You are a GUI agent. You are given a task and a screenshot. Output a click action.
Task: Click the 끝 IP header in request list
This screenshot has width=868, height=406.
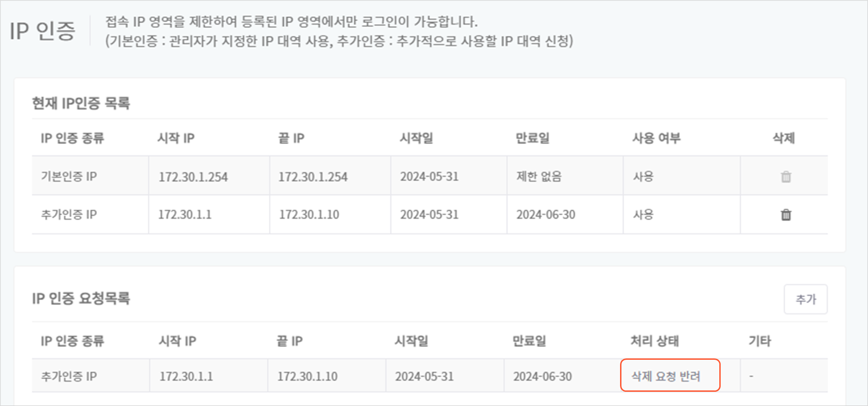(290, 341)
